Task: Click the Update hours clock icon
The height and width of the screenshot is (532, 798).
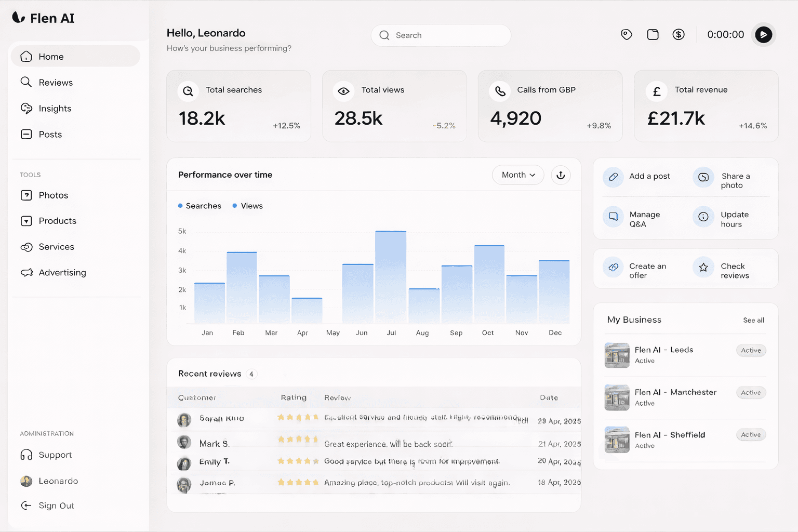Action: [x=703, y=217]
